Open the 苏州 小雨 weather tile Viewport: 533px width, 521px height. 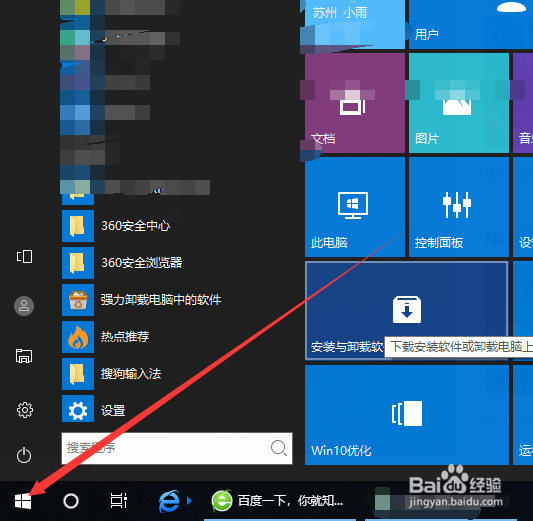pyautogui.click(x=355, y=24)
